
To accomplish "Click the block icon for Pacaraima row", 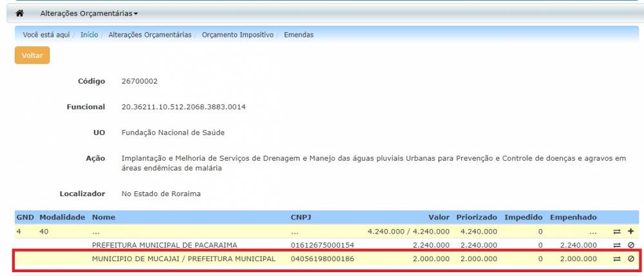I will 630,245.
